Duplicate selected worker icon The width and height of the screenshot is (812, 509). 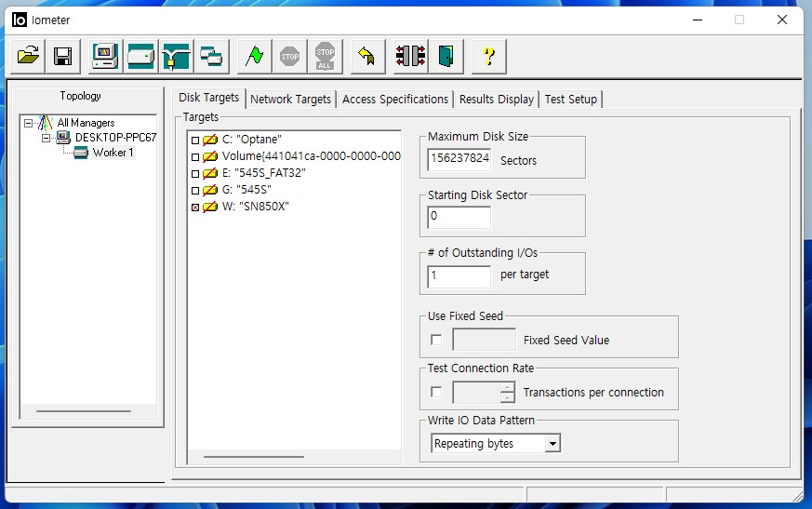coord(211,56)
